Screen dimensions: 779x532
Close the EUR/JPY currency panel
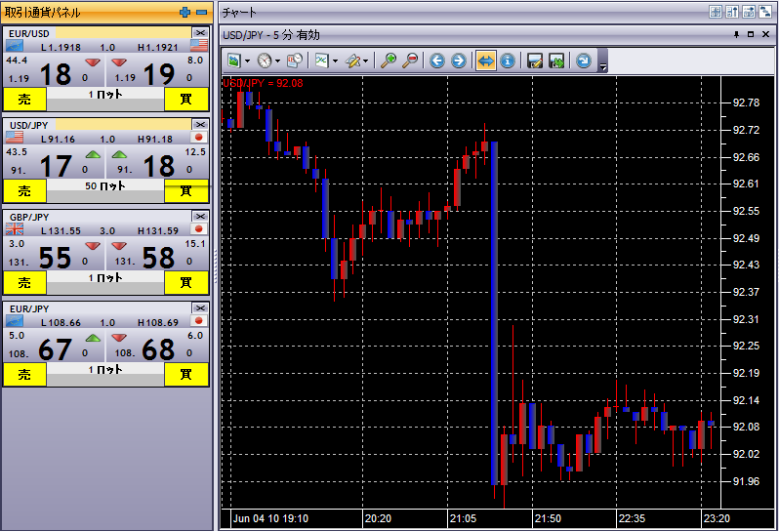(x=199, y=307)
